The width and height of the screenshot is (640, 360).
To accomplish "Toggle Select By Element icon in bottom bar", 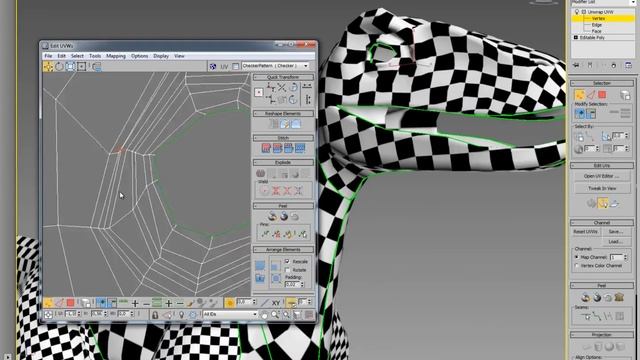I will pos(86,303).
